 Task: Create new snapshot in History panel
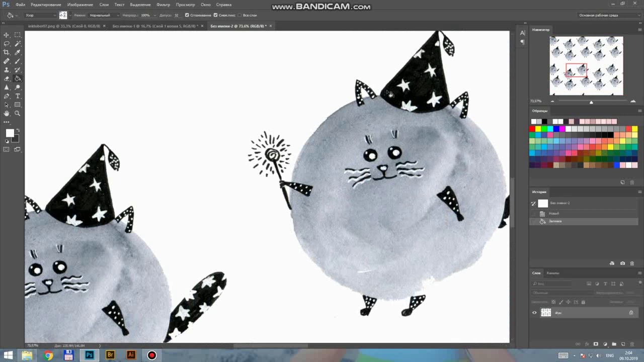(x=622, y=263)
